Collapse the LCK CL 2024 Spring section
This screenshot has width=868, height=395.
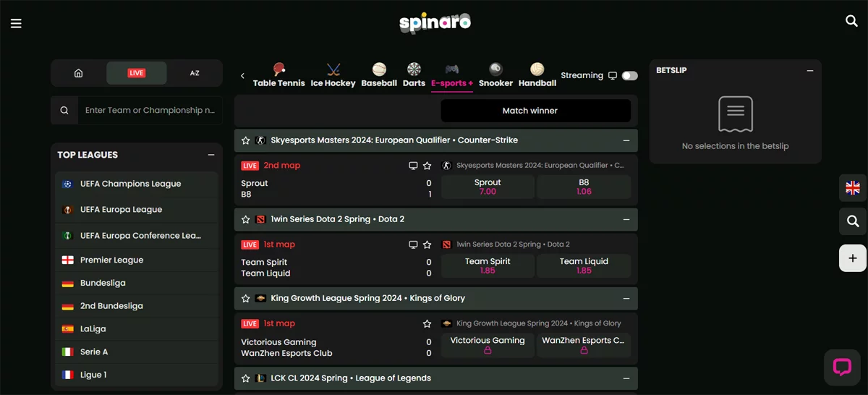626,378
